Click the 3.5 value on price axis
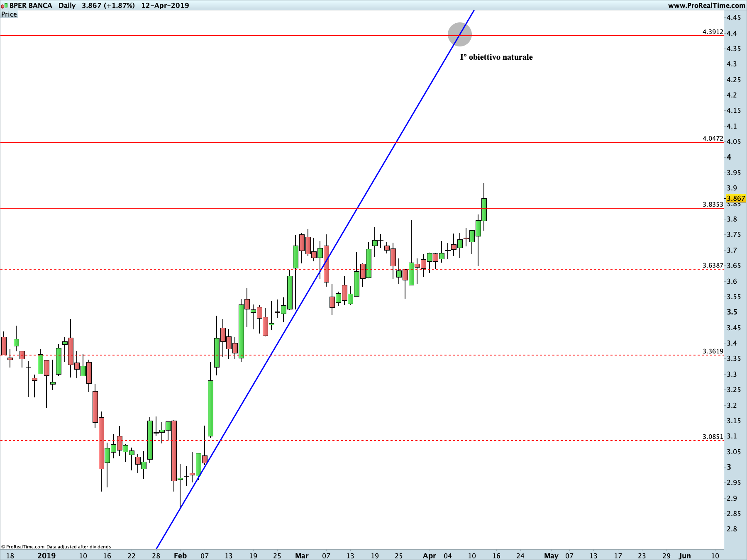The image size is (747, 560). pos(732,312)
